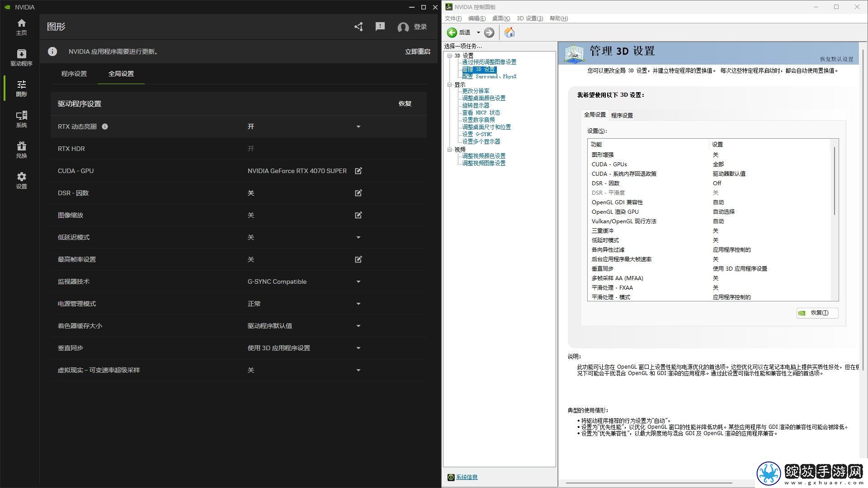This screenshot has width=868, height=488.
Task: Edit the 图像缩放 setting icon
Action: pos(359,215)
